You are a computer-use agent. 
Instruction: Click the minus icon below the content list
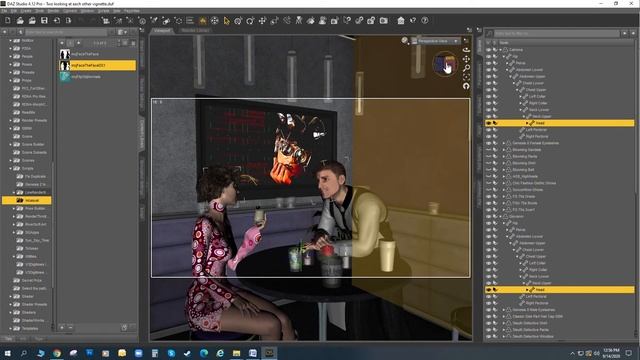[x=70, y=327]
